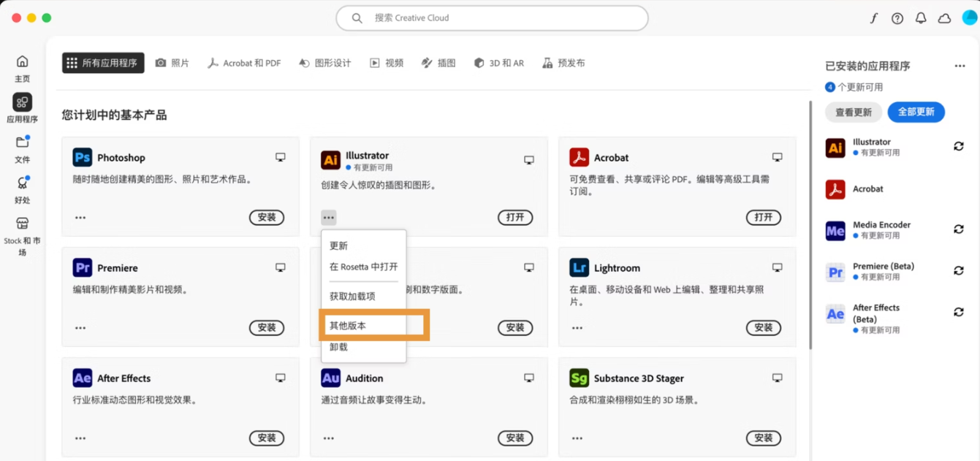The width and height of the screenshot is (980, 461).
Task: Click the desktop monitor icon on Photoshop card
Action: point(281,157)
